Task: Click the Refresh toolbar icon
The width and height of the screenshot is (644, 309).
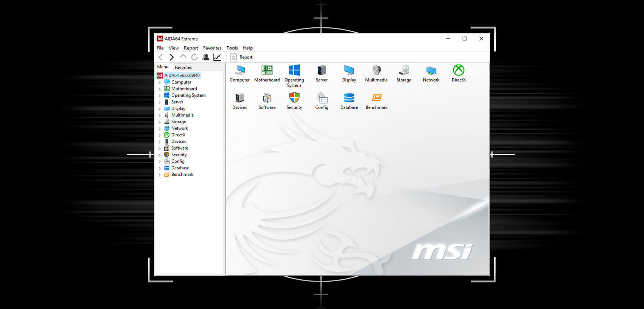Action: pyautogui.click(x=194, y=57)
